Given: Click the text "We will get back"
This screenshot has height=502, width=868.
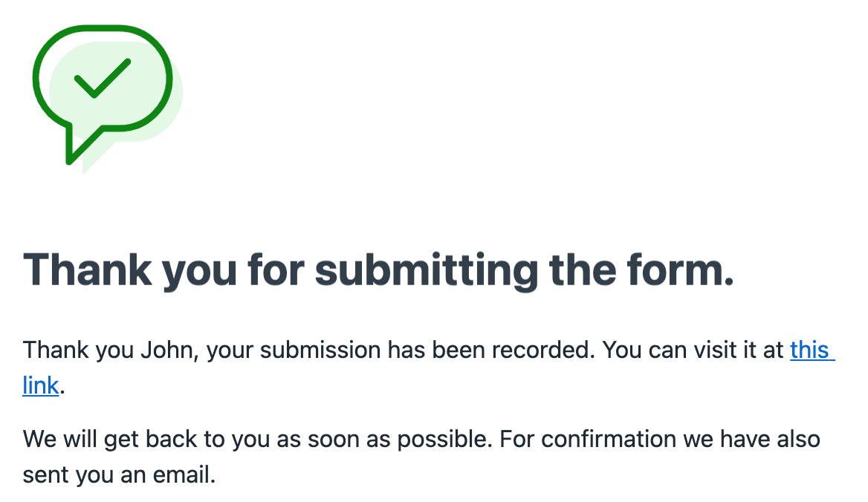Looking at the screenshot, I should click(x=109, y=440).
